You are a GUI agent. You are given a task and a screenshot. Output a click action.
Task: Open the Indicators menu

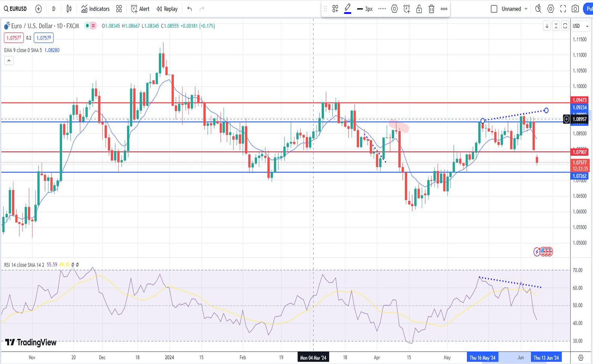pyautogui.click(x=95, y=9)
